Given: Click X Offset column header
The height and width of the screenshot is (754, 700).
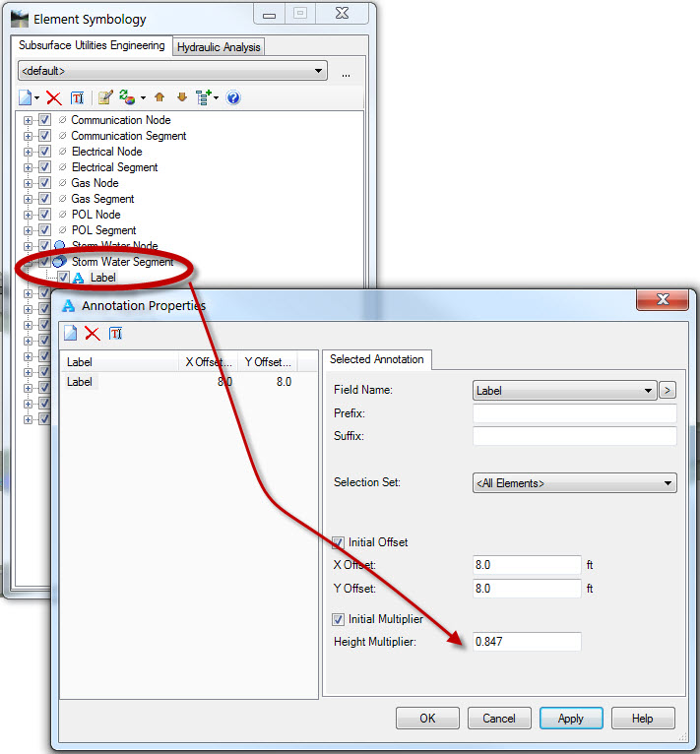Looking at the screenshot, I should [x=209, y=362].
